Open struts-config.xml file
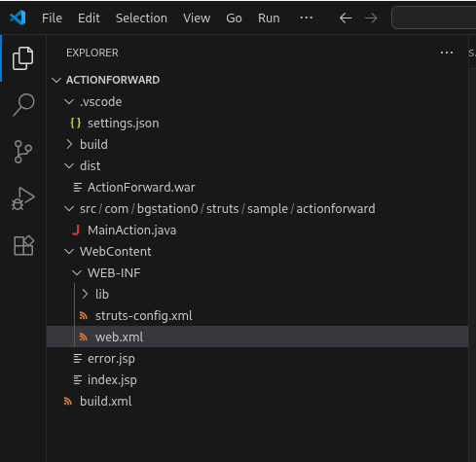This screenshot has width=476, height=462. pos(144,316)
